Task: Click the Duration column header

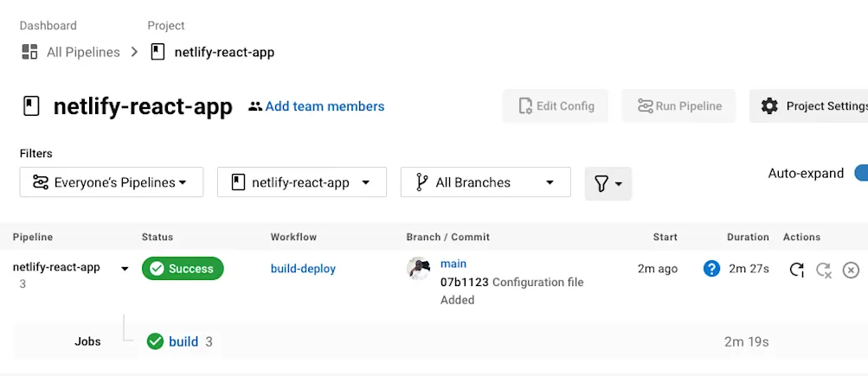Action: click(748, 237)
